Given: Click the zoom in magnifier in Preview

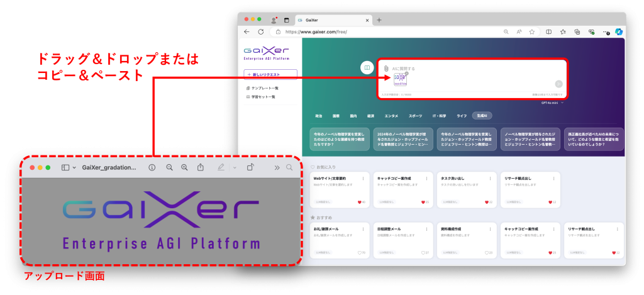Looking at the screenshot, I should click(x=184, y=167).
